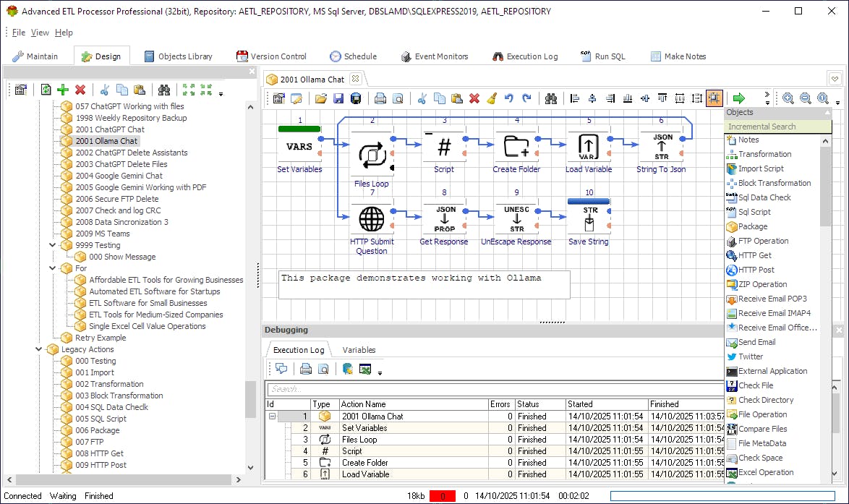The height and width of the screenshot is (504, 849).
Task: Collapse row 1 in execution log grid
Action: point(273,417)
